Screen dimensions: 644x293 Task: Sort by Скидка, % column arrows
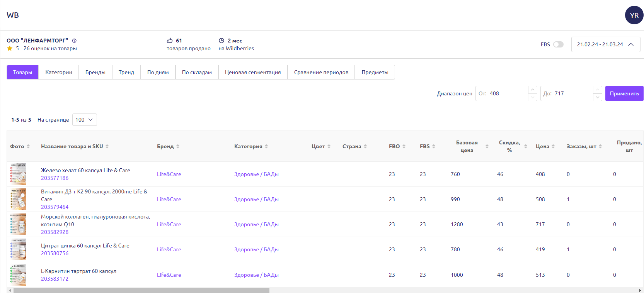click(x=526, y=146)
